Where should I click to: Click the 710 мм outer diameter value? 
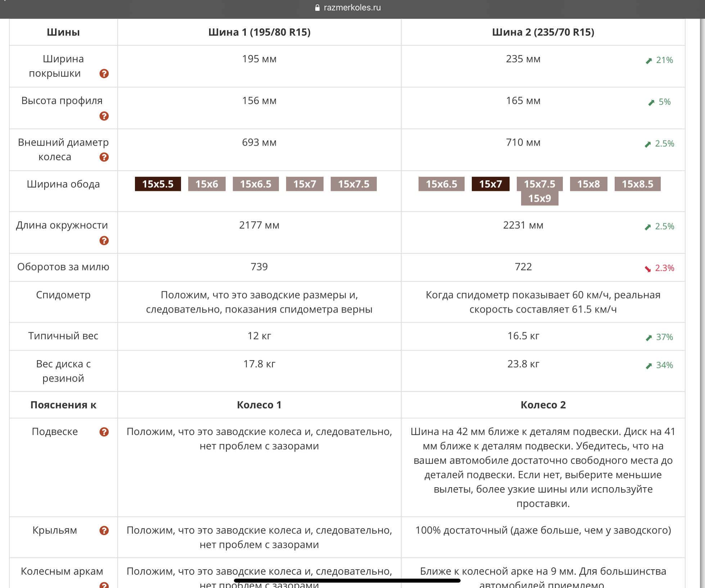(523, 143)
